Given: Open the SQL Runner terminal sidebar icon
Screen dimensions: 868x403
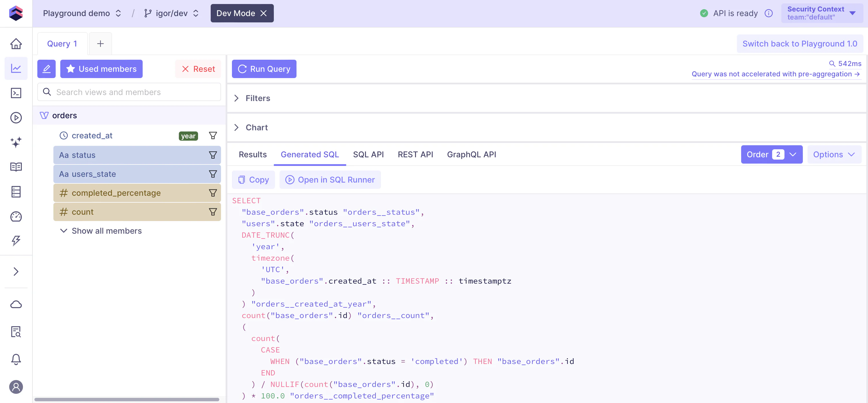Looking at the screenshot, I should pyautogui.click(x=16, y=93).
